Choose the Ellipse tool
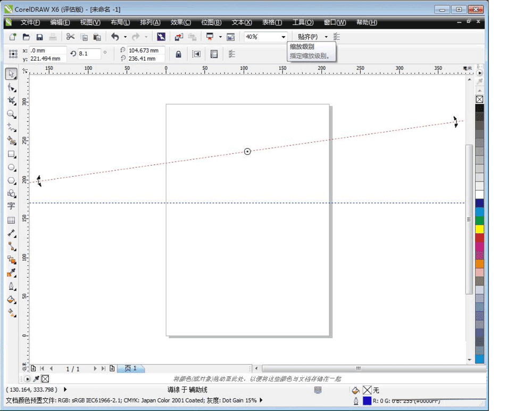Viewport: 532px width, 411px height. click(11, 167)
